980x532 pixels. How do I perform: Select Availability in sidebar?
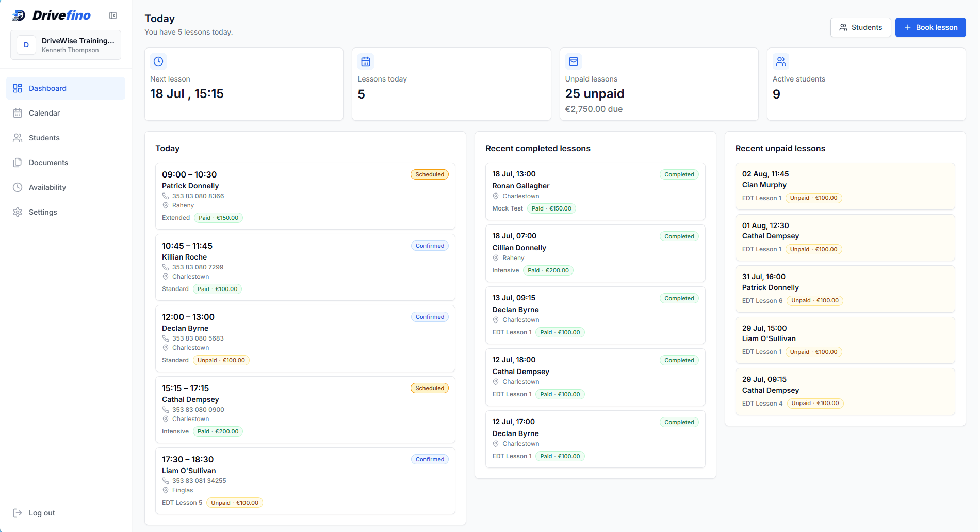click(66, 187)
